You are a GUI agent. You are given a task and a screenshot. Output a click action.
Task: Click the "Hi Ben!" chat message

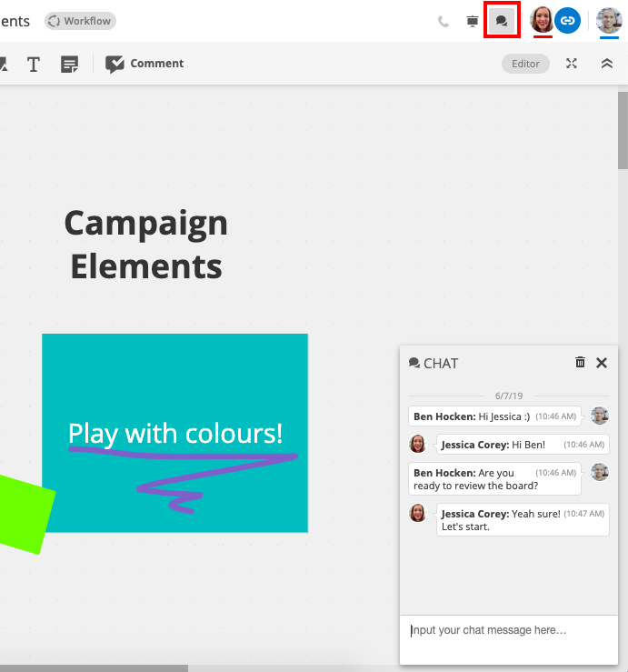point(523,445)
